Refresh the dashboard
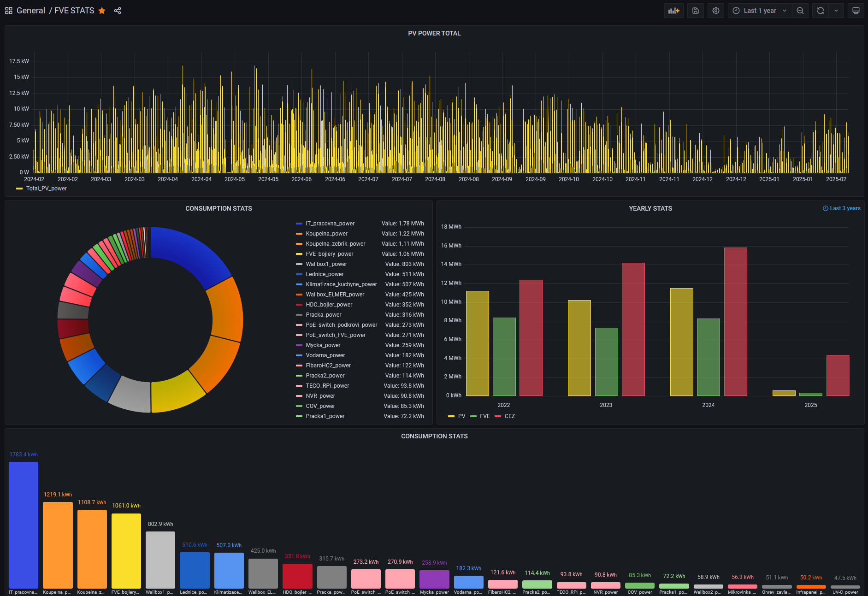The height and width of the screenshot is (596, 868). point(820,11)
